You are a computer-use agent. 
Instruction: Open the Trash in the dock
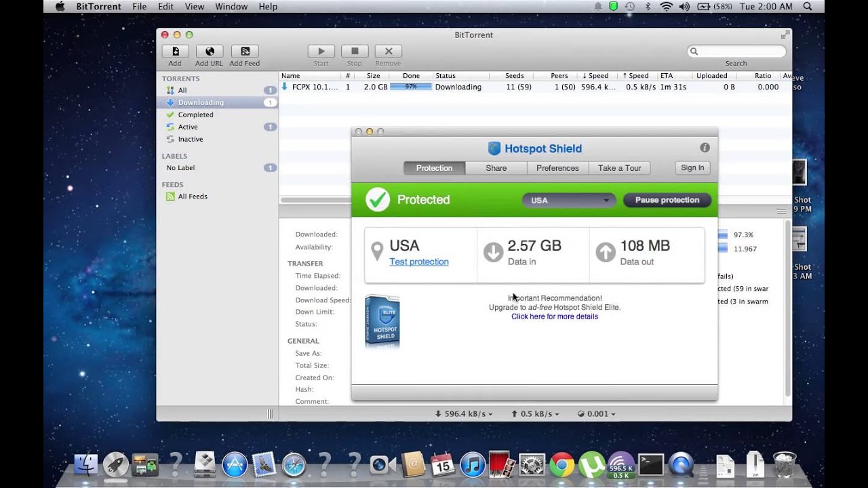(x=785, y=465)
